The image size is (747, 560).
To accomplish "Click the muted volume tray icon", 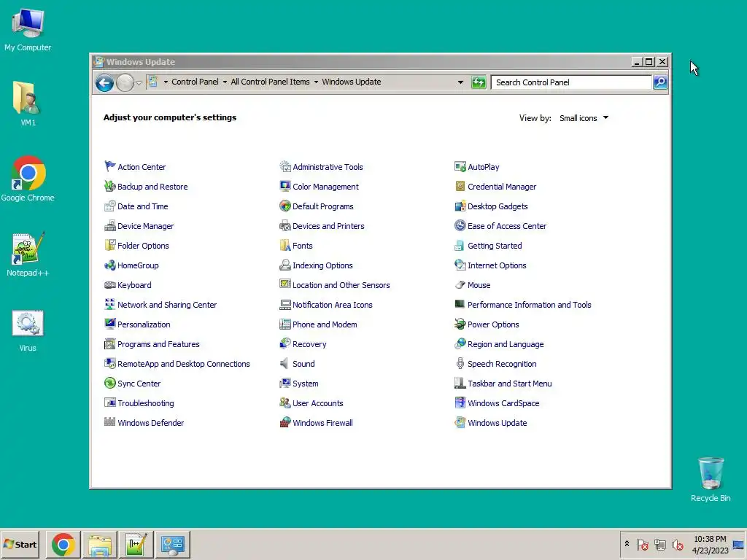I will point(678,544).
